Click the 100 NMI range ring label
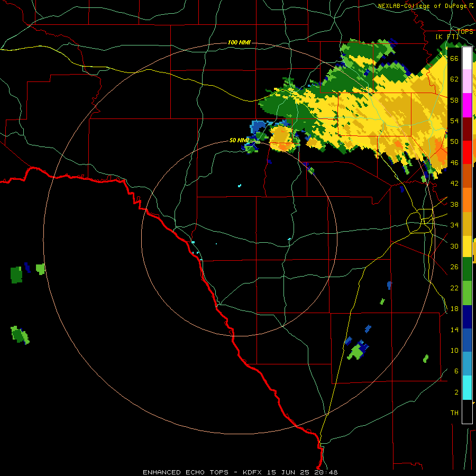This screenshot has width=476, height=476. [239, 42]
